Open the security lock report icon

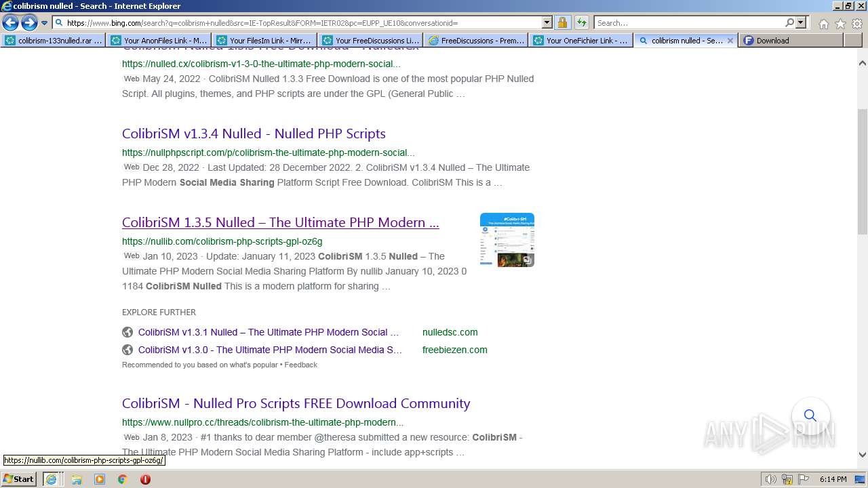[x=562, y=23]
